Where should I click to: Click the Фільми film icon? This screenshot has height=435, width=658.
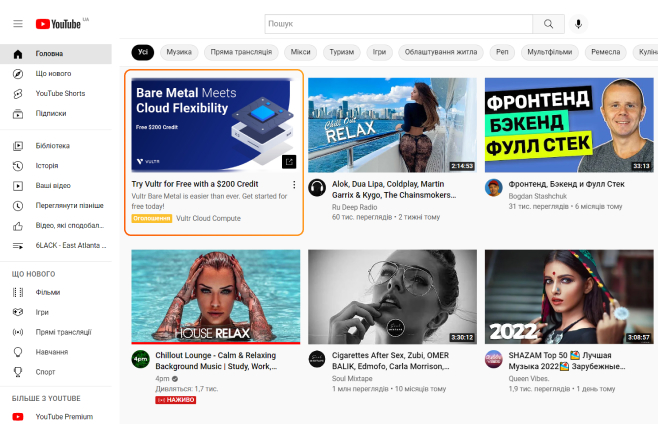point(18,292)
